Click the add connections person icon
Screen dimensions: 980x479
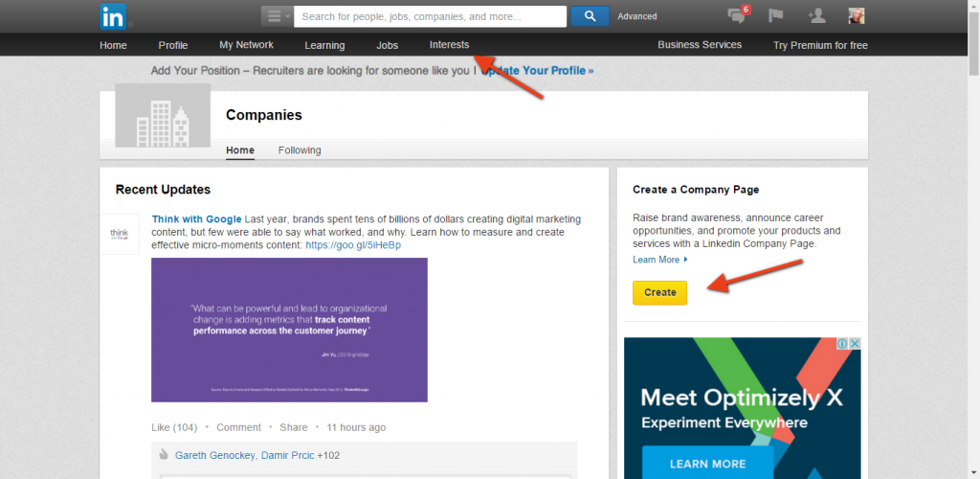click(816, 15)
